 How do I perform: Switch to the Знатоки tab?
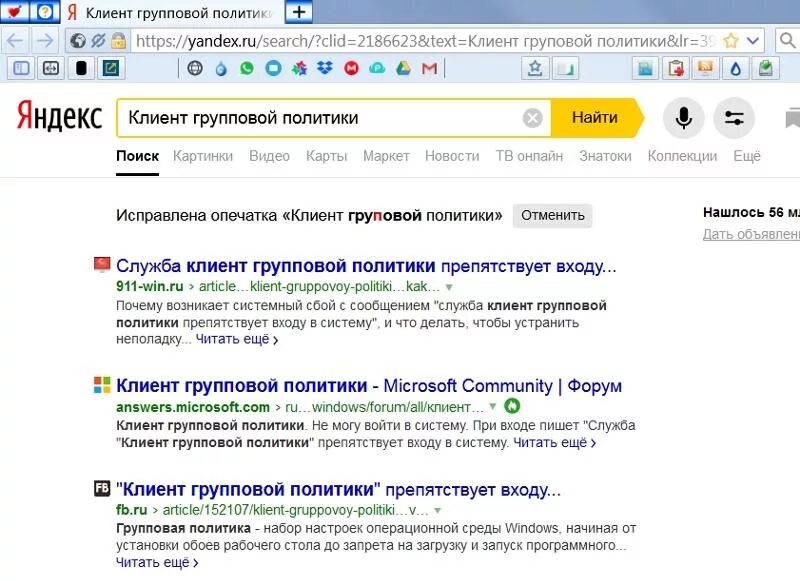(605, 156)
